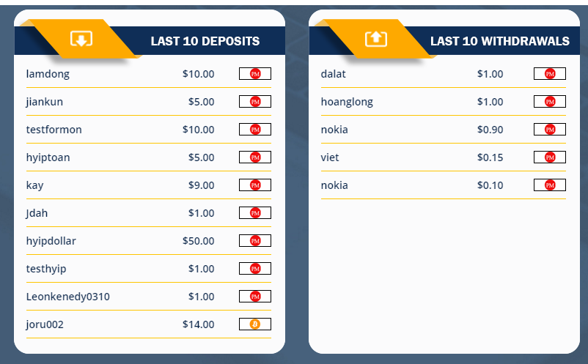Click the deposits download icon in header
This screenshot has height=364, width=588.
[x=81, y=39]
